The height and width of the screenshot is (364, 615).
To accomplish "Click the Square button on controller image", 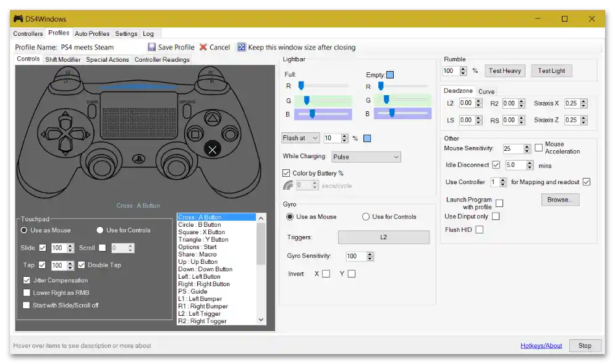I will pyautogui.click(x=195, y=135).
